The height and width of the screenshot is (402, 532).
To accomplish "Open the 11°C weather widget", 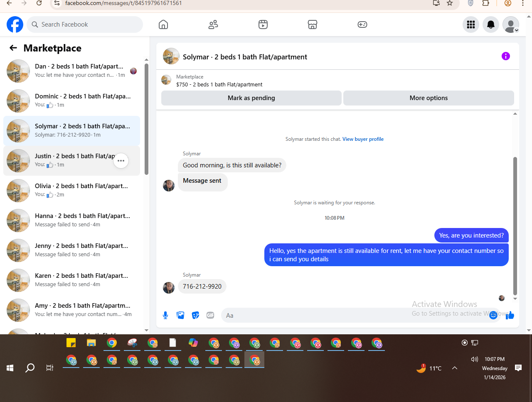I will (429, 368).
